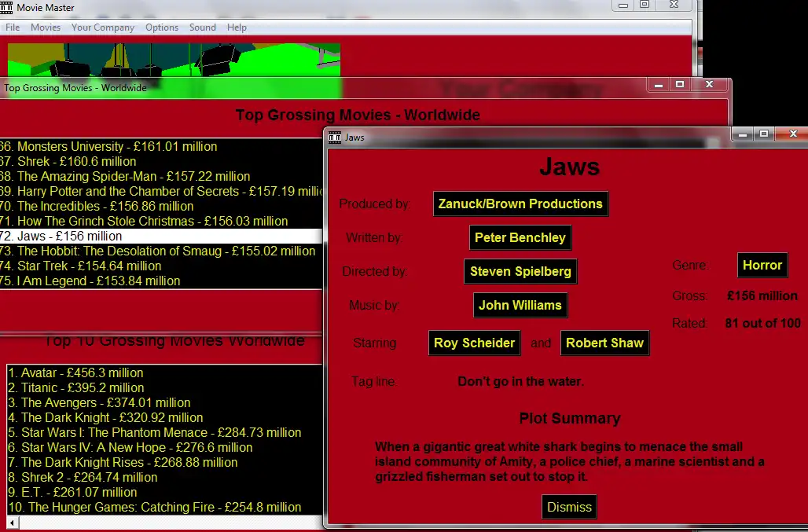Open director Steven Spielberg's profile

click(520, 271)
